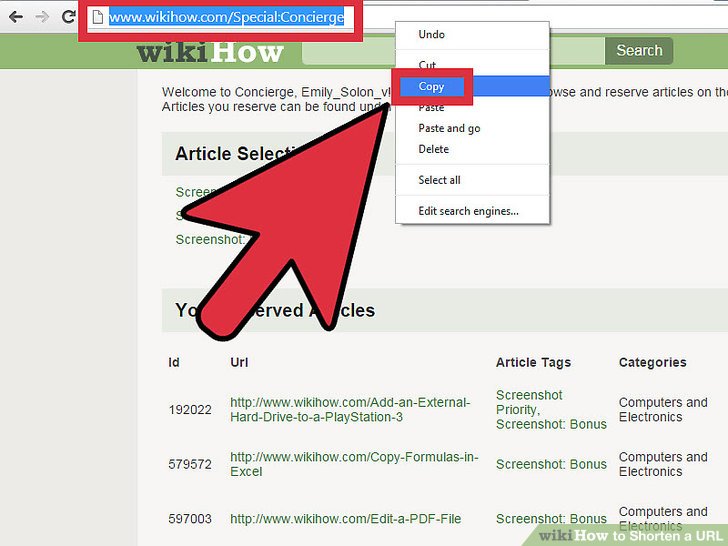Choose Undo from the context menu
Image resolution: width=728 pixels, height=546 pixels.
(x=431, y=34)
